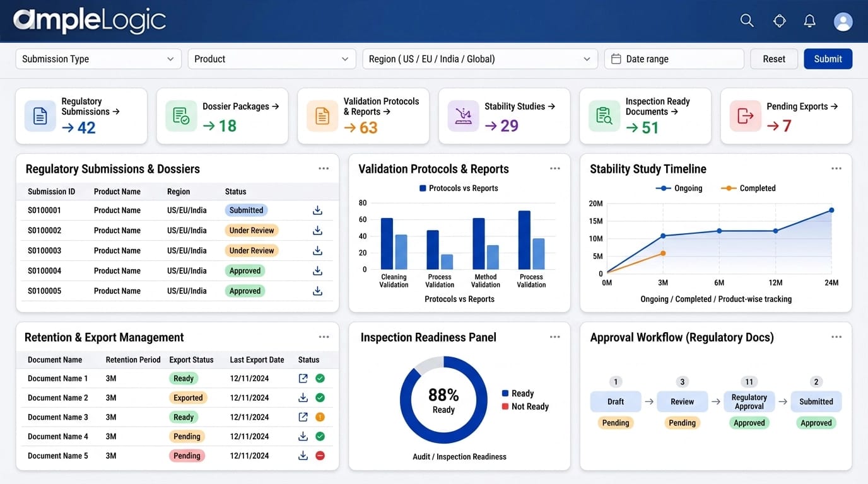
Task: Click the target icon beside search
Action: pyautogui.click(x=780, y=21)
